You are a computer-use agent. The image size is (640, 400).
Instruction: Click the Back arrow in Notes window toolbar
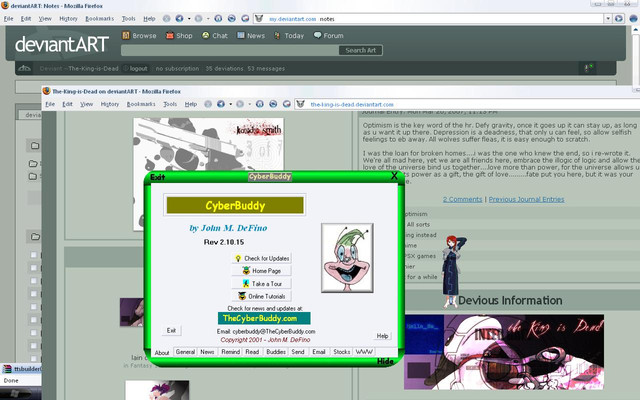179,19
